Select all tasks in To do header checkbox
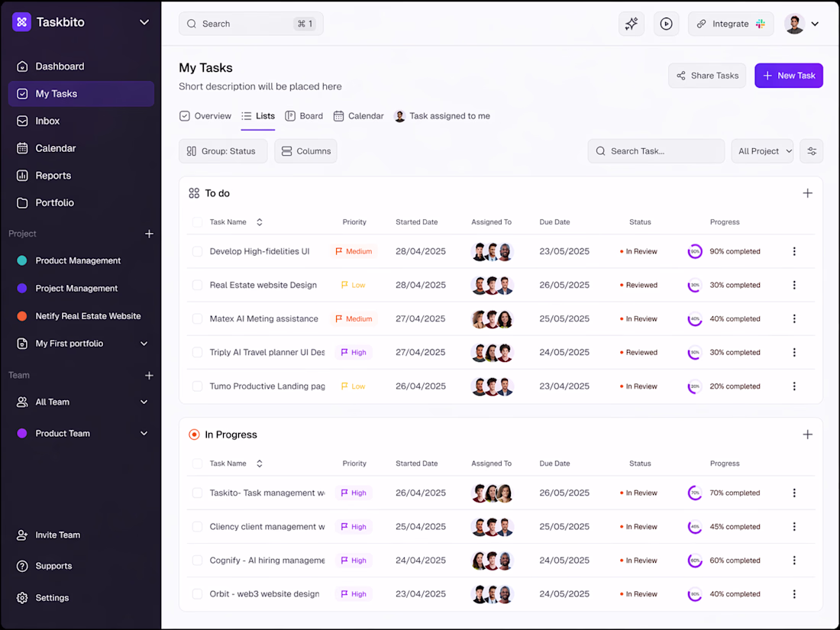 tap(197, 221)
